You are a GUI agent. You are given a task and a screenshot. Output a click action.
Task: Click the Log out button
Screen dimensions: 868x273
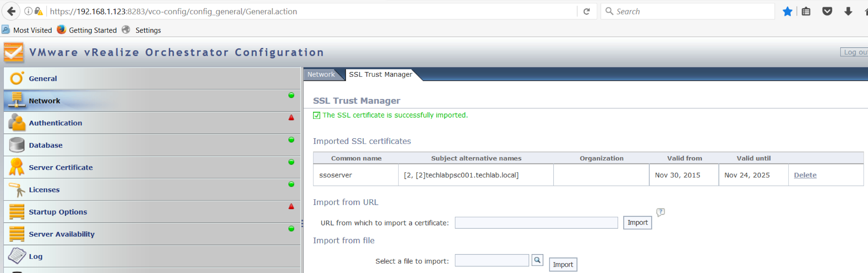854,52
